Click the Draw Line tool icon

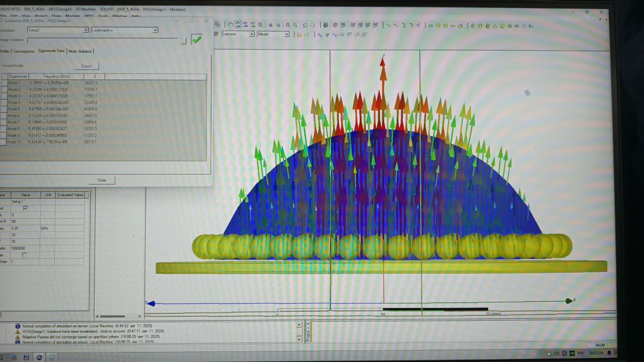click(388, 25)
